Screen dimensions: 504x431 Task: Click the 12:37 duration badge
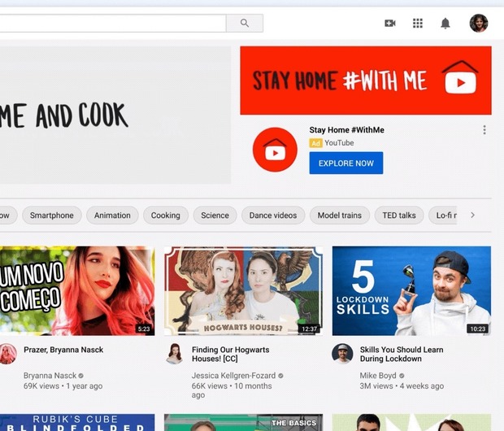coord(309,329)
